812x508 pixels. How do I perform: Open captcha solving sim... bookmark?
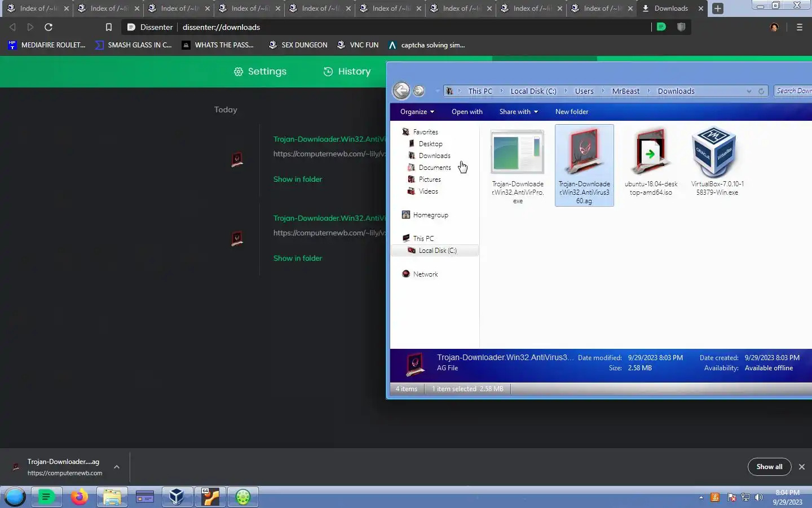[427, 45]
